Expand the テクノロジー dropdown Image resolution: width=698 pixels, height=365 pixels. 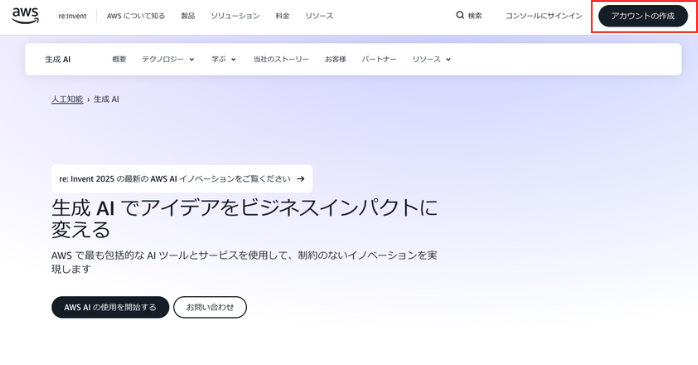pos(168,59)
